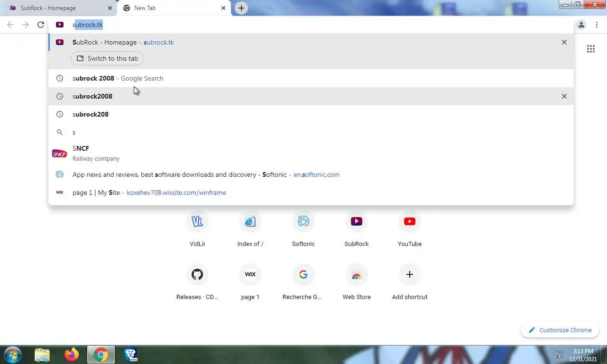The image size is (607, 364).
Task: Close the New Tab tab
Action: pyautogui.click(x=223, y=8)
